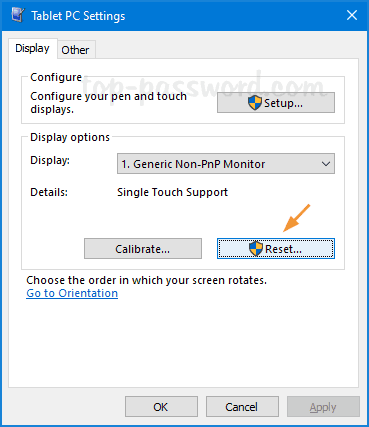
Task: Follow the Go to Orientation link
Action: click(x=72, y=293)
